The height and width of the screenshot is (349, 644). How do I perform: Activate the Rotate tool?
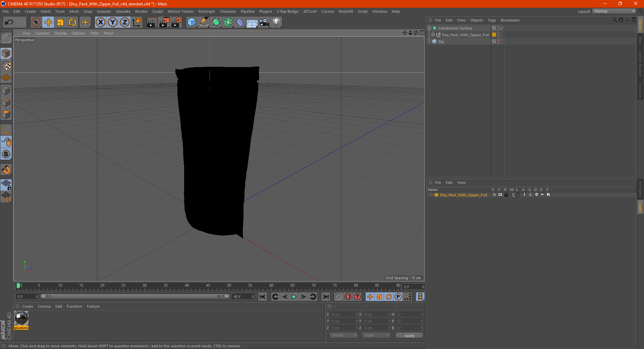coord(72,22)
